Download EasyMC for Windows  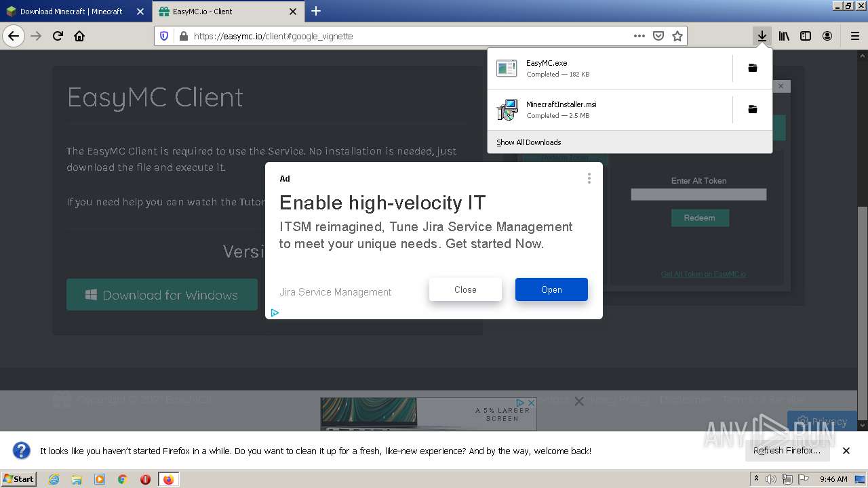162,295
